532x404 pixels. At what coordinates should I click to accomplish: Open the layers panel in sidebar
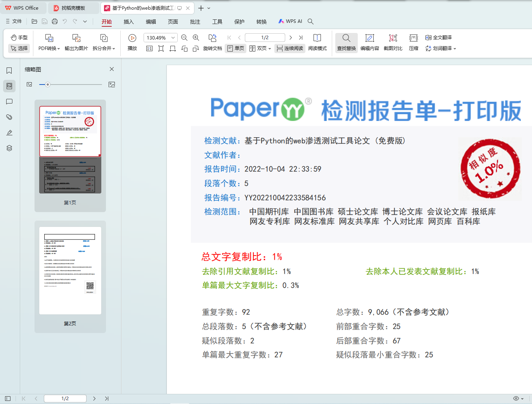(x=9, y=148)
